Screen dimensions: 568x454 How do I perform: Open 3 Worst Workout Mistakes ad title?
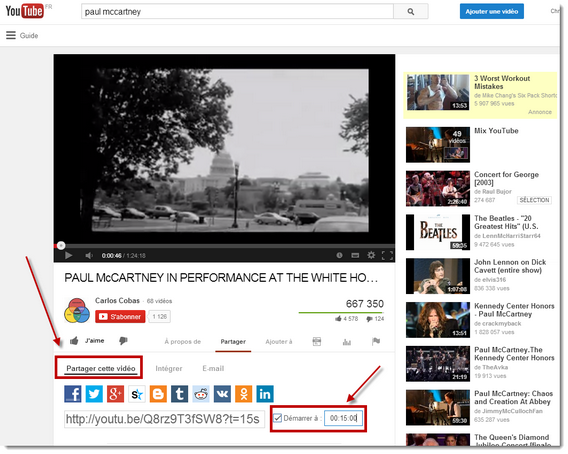pos(502,82)
